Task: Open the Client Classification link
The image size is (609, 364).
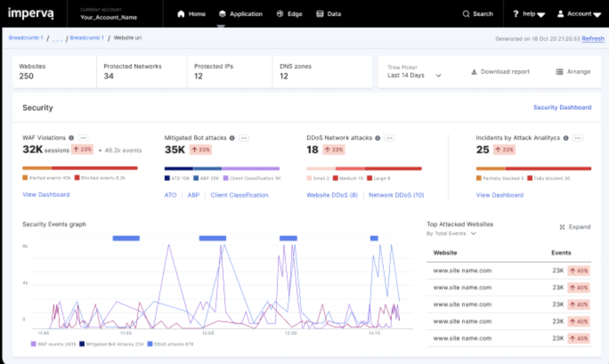Action: [240, 195]
